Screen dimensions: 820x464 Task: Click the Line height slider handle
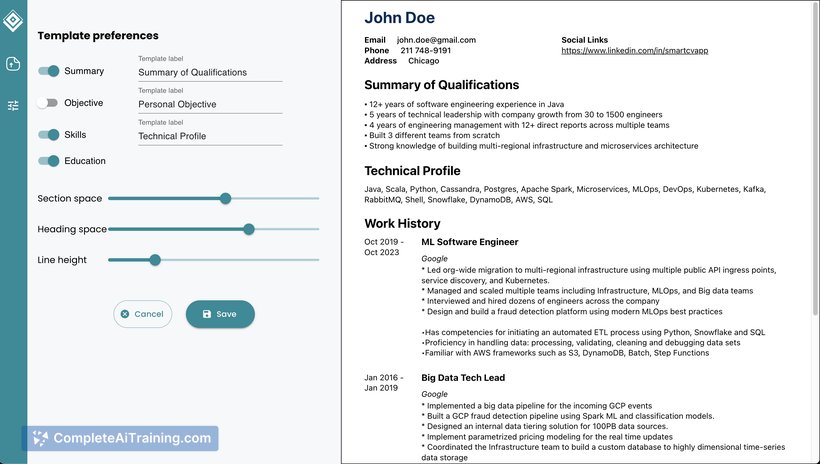click(155, 260)
